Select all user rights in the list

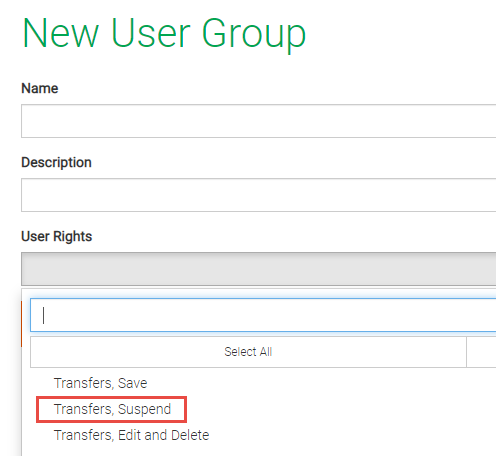point(248,352)
